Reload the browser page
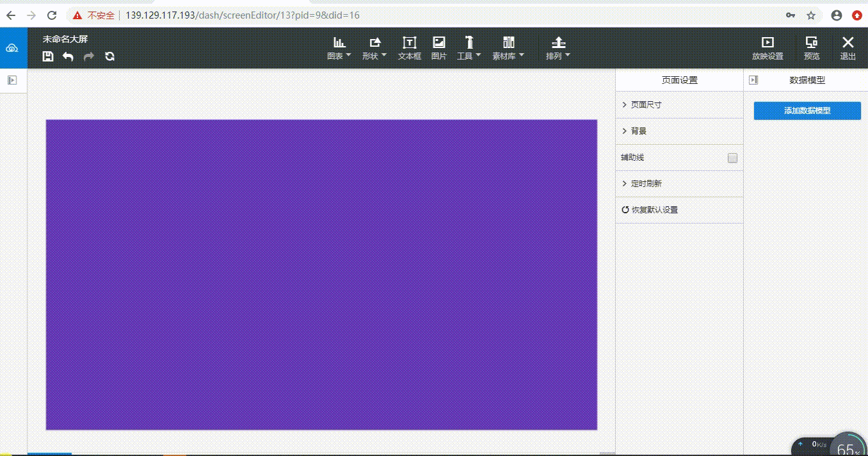 pos(52,15)
